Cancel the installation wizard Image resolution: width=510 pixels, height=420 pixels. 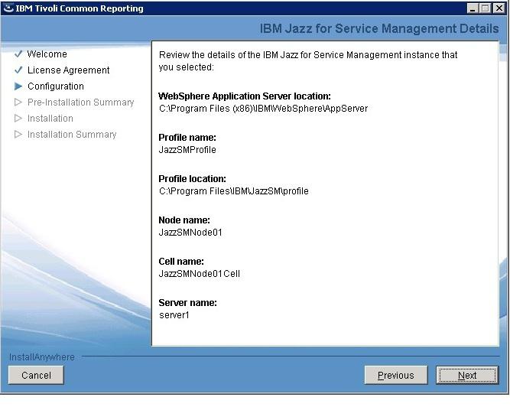click(36, 375)
